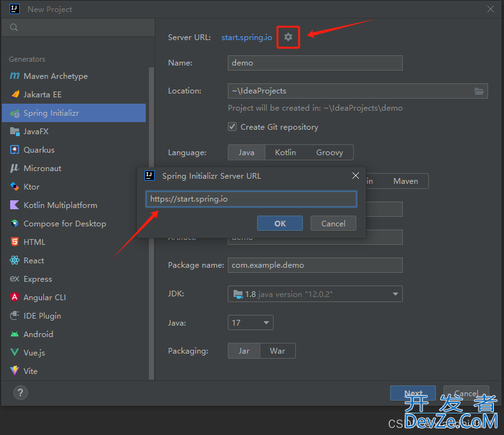Choose the Android generator icon
Viewport: 504px width, 435px height.
point(15,334)
